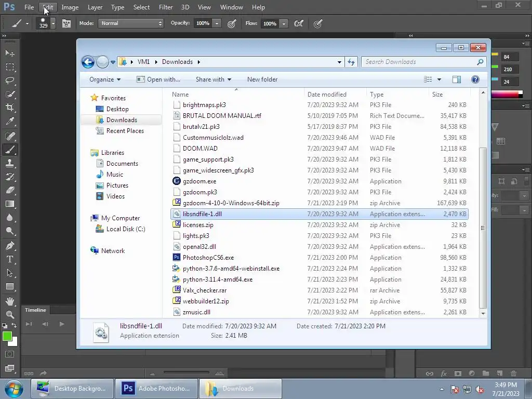
Task: Open the Filter menu
Action: 166,7
